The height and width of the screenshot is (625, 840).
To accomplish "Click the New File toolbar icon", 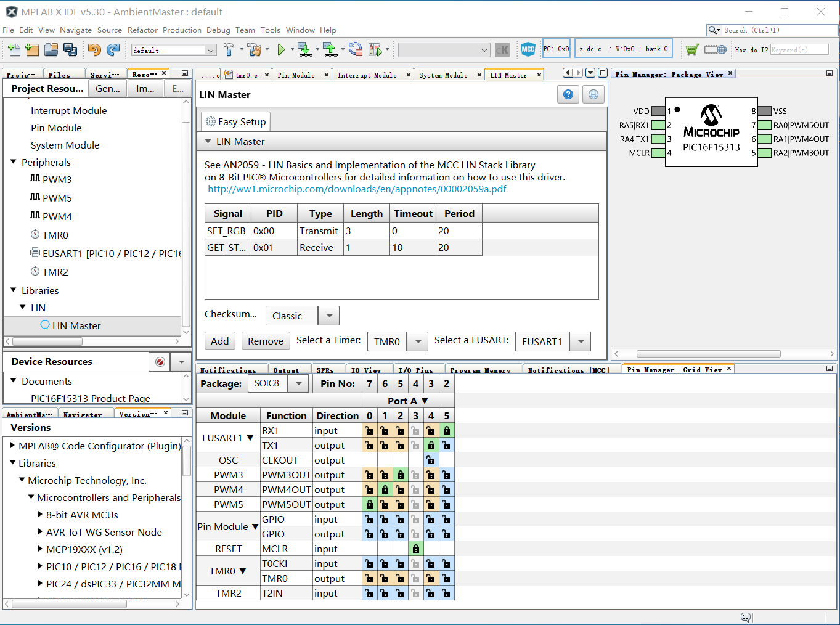I will 14,50.
